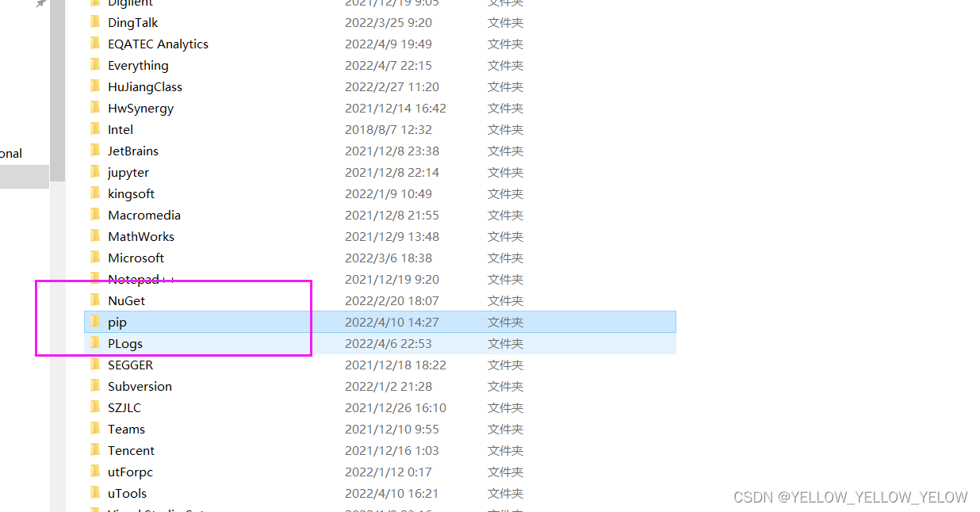Click the kingsoft folder name
The image size is (980, 512).
[x=131, y=193]
